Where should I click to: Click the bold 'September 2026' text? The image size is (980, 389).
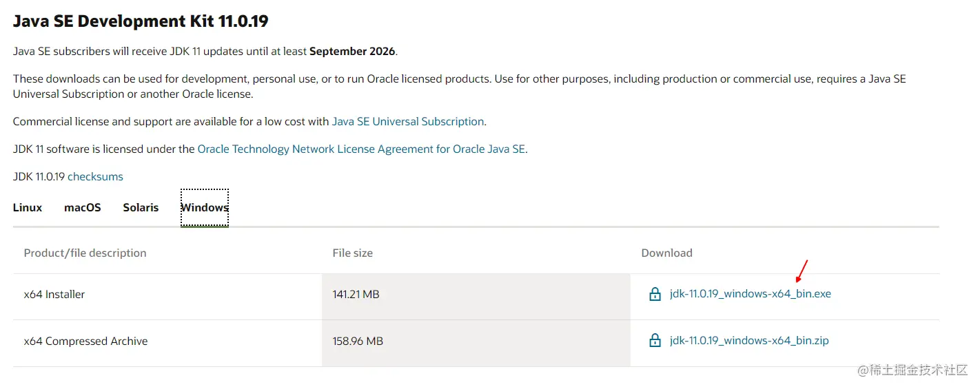pyautogui.click(x=352, y=52)
